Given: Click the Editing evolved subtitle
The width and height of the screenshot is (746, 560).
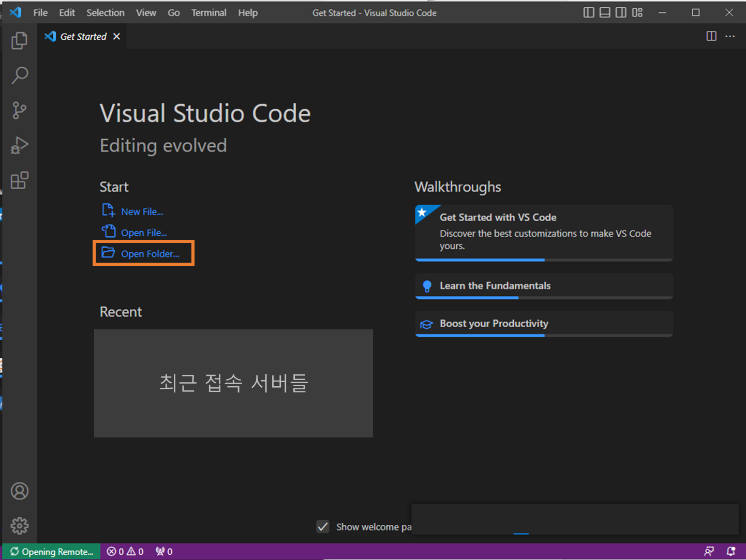Looking at the screenshot, I should coord(163,146).
